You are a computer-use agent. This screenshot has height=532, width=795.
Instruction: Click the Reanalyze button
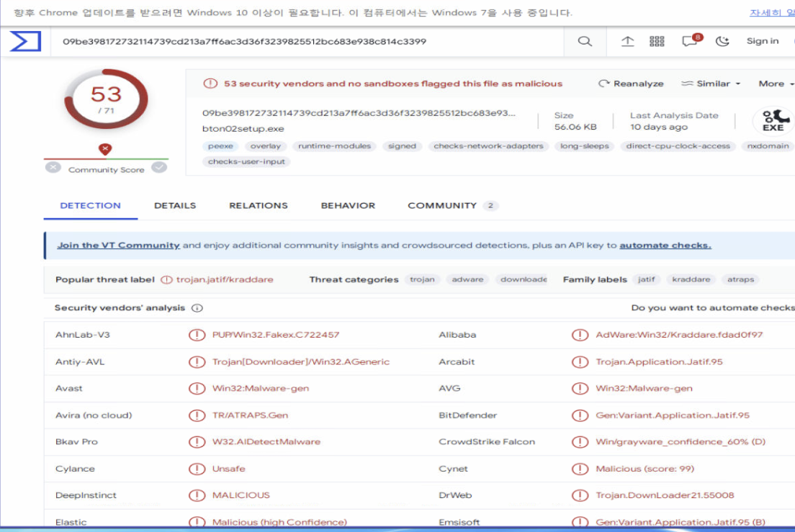[631, 84]
